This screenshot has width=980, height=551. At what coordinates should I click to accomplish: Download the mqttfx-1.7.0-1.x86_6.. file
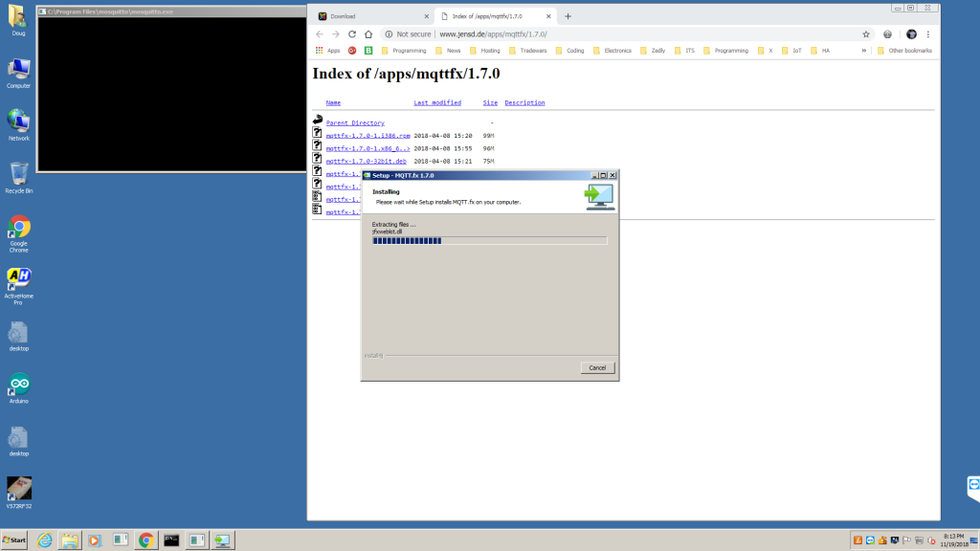[x=367, y=148]
